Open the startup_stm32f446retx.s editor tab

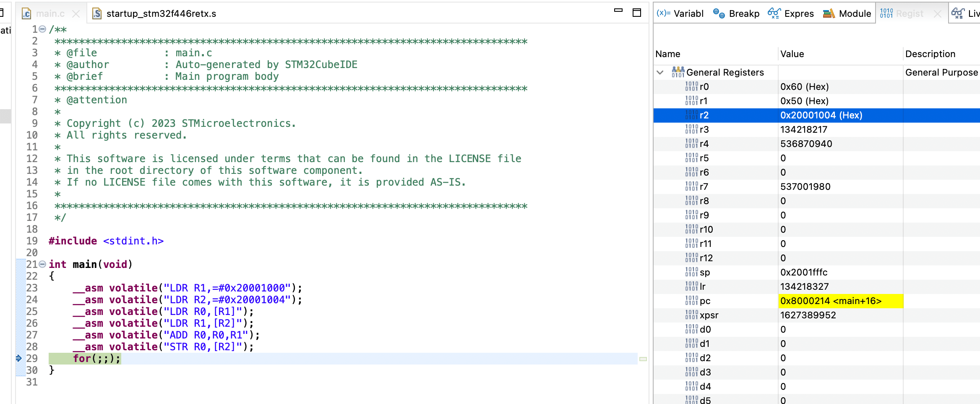point(154,14)
